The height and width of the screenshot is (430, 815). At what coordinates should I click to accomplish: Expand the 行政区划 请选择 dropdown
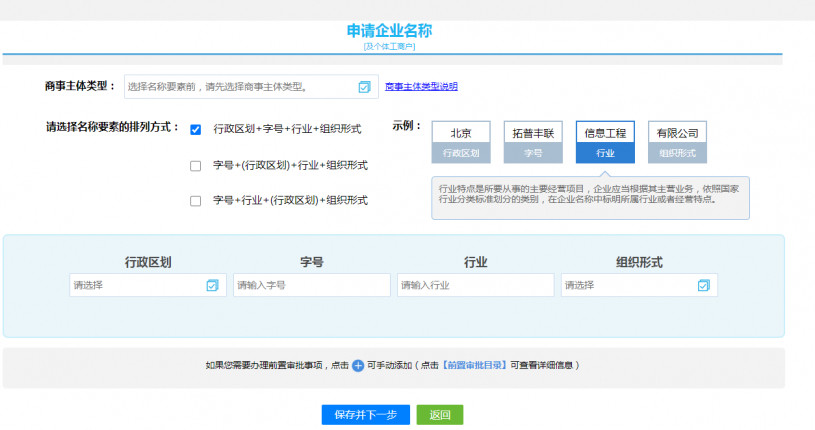click(x=138, y=285)
